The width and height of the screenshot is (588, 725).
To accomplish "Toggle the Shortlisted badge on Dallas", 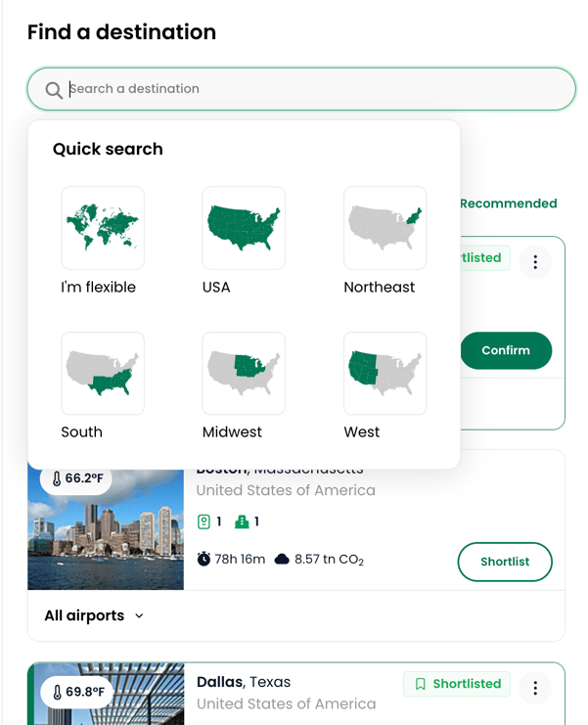I will pyautogui.click(x=457, y=684).
